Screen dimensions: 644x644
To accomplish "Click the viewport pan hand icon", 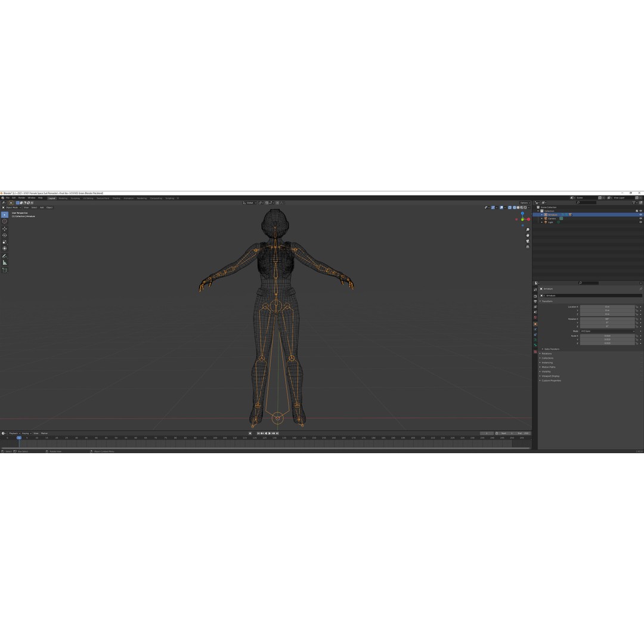I will tap(528, 236).
